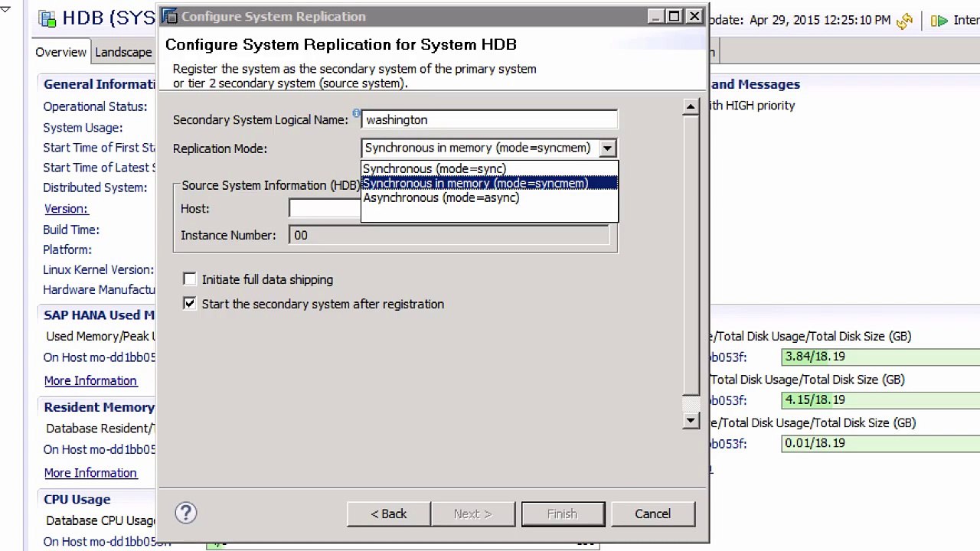Screen dimensions: 980x551
Task: Cancel the replication dialog
Action: [652, 514]
